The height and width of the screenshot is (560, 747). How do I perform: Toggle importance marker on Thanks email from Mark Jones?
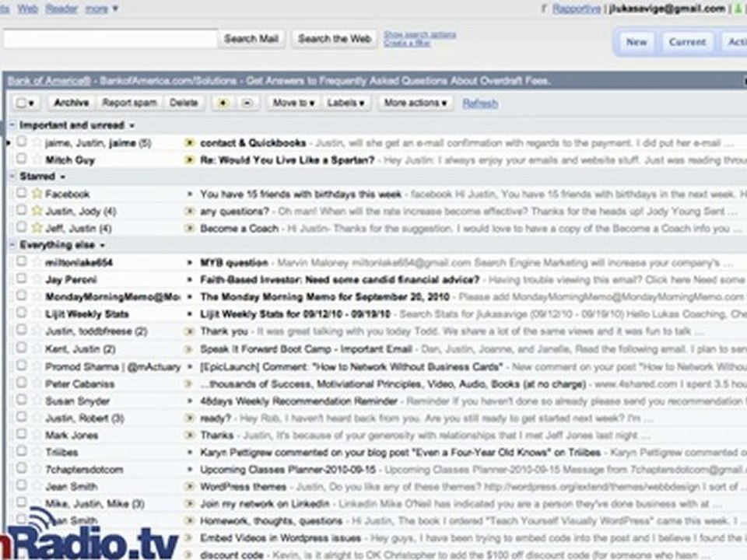(190, 436)
